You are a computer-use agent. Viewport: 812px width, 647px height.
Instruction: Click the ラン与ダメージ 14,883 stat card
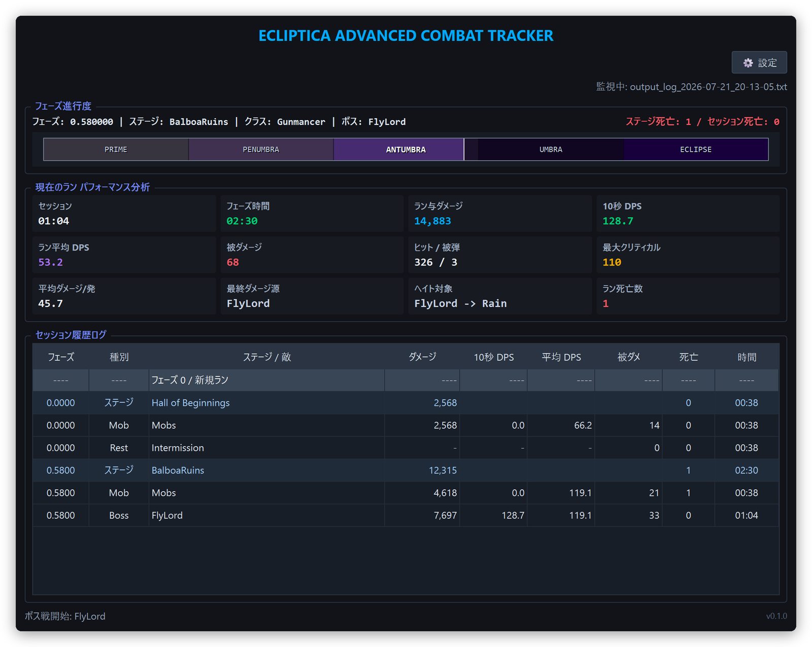(x=500, y=214)
